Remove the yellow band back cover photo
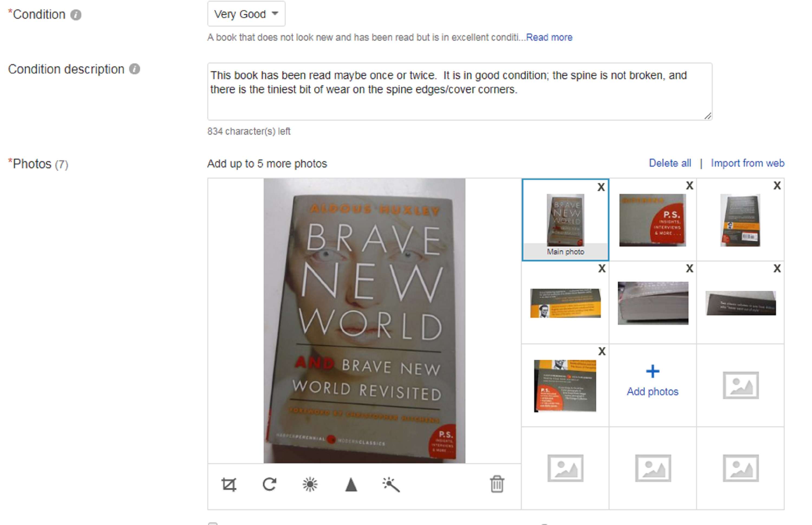Image resolution: width=812 pixels, height=525 pixels. click(602, 268)
